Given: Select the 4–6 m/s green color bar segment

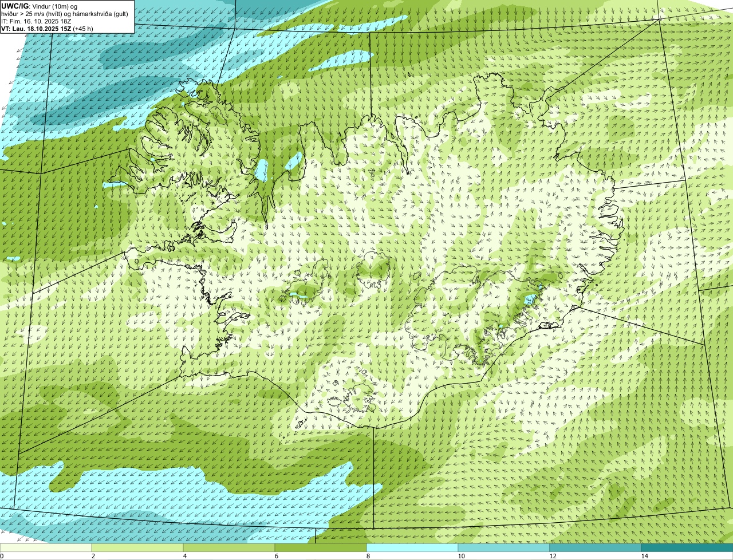Looking at the screenshot, I should (229, 547).
